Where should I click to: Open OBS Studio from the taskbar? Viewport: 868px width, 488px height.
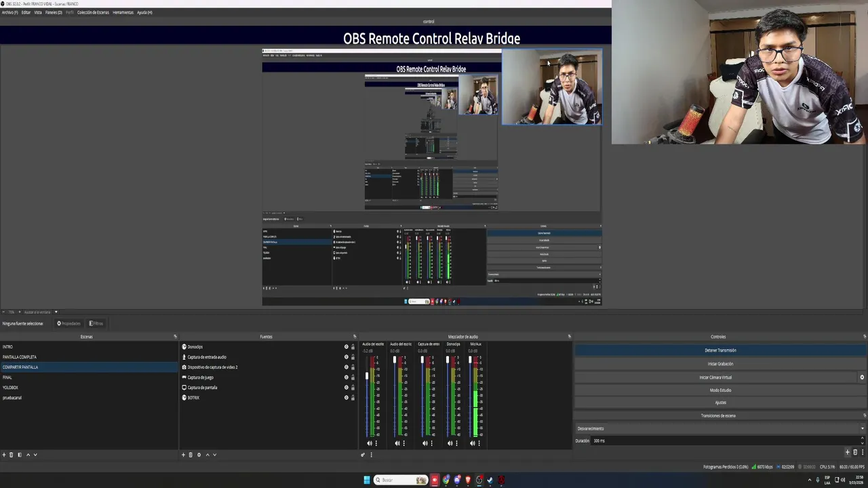tap(479, 480)
